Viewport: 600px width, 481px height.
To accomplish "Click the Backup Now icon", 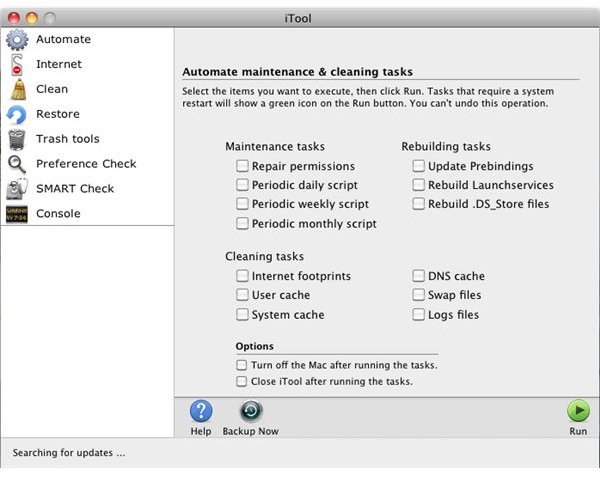I will pyautogui.click(x=251, y=411).
